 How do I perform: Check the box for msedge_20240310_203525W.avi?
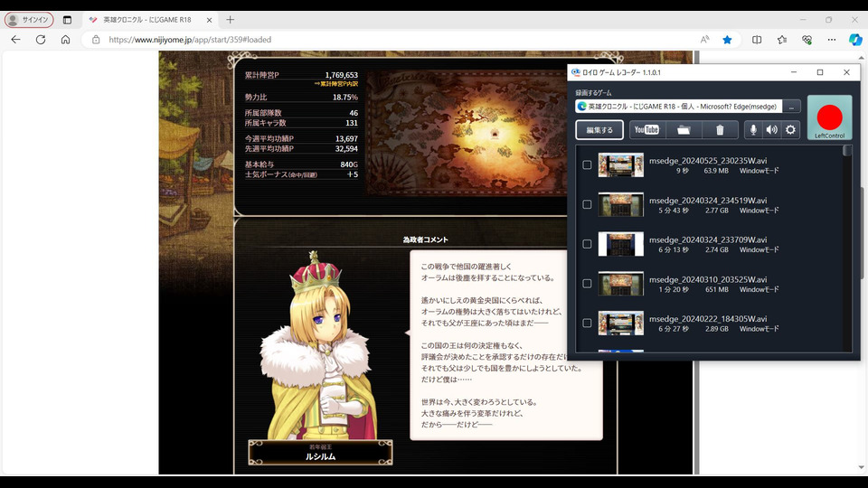pyautogui.click(x=587, y=283)
